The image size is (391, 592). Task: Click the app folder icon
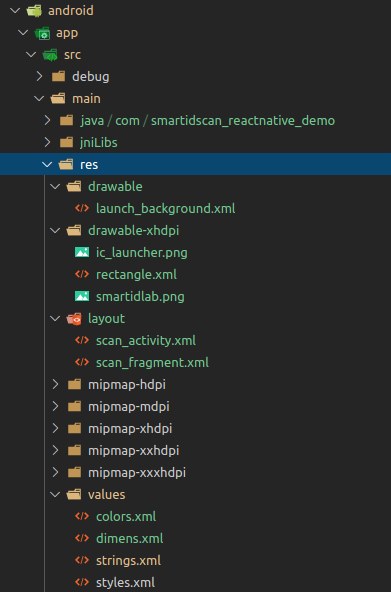click(x=42, y=33)
